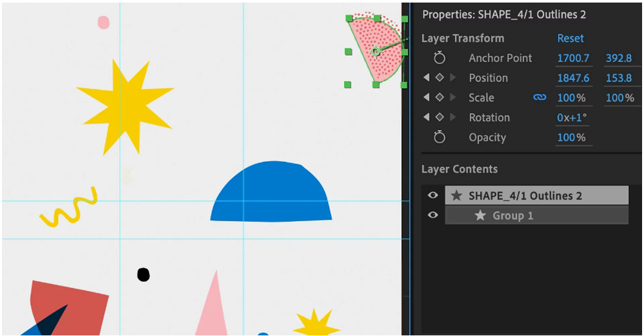Click the Position Y value 153.8
The image size is (644, 336).
pyautogui.click(x=618, y=78)
